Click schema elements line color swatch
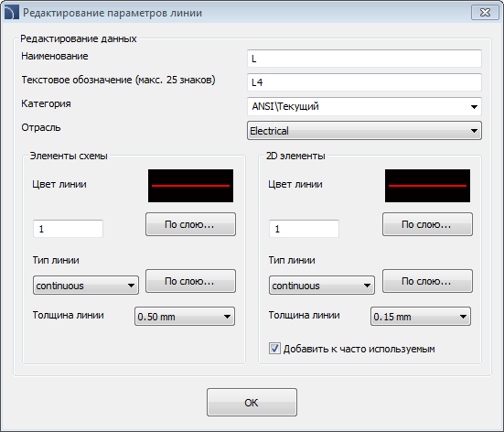 [x=190, y=186]
